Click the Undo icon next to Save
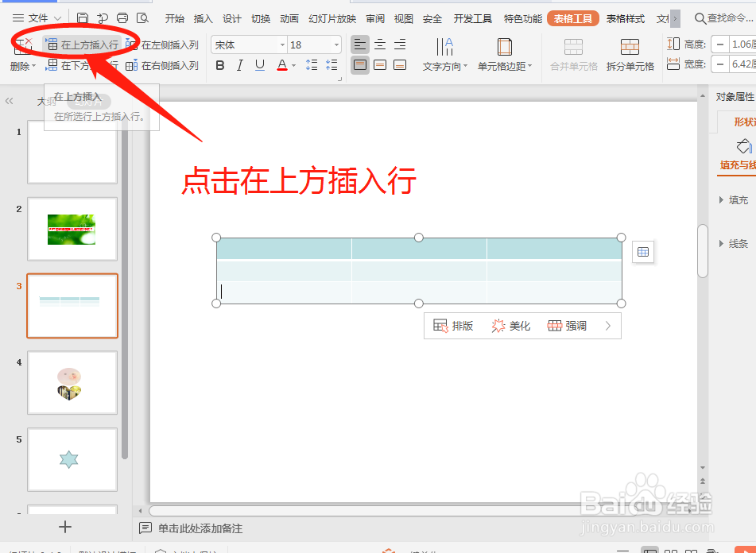 103,18
